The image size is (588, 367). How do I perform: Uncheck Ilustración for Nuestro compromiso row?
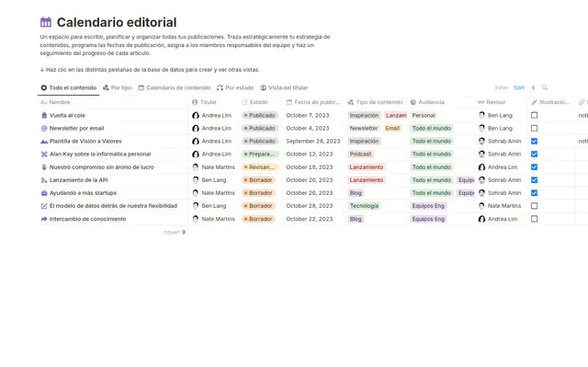coord(535,167)
